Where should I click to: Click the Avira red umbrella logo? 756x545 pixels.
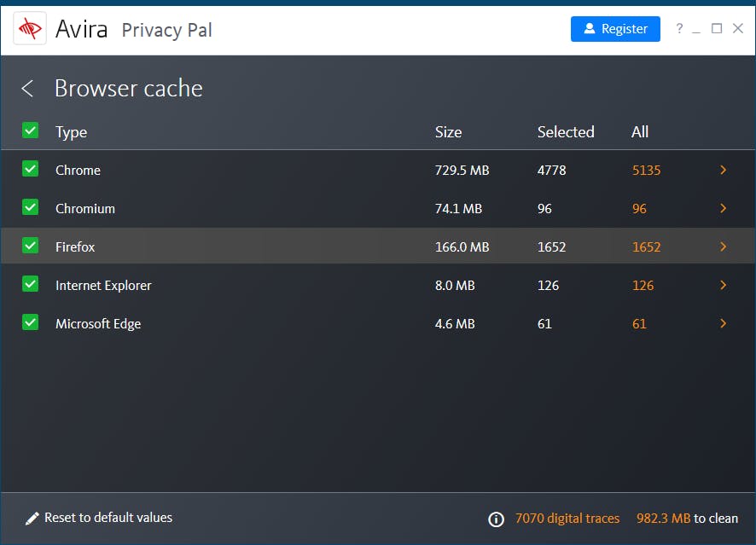point(30,29)
